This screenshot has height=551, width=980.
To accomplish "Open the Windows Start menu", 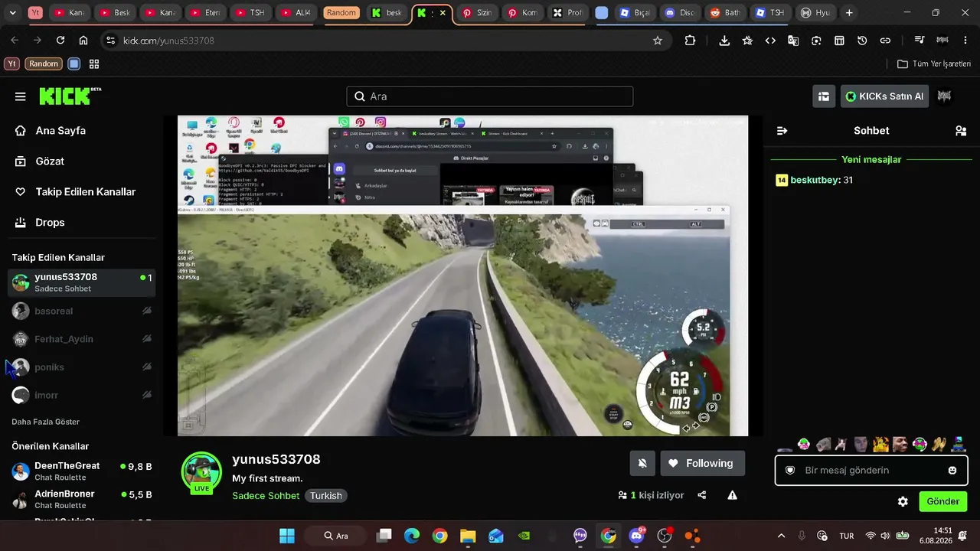I will (x=287, y=536).
